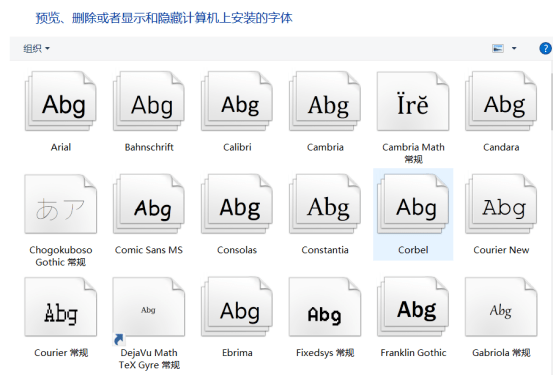This screenshot has height=376, width=554.
Task: Select the Chogokuboso Gothic font icon
Action: (x=60, y=204)
